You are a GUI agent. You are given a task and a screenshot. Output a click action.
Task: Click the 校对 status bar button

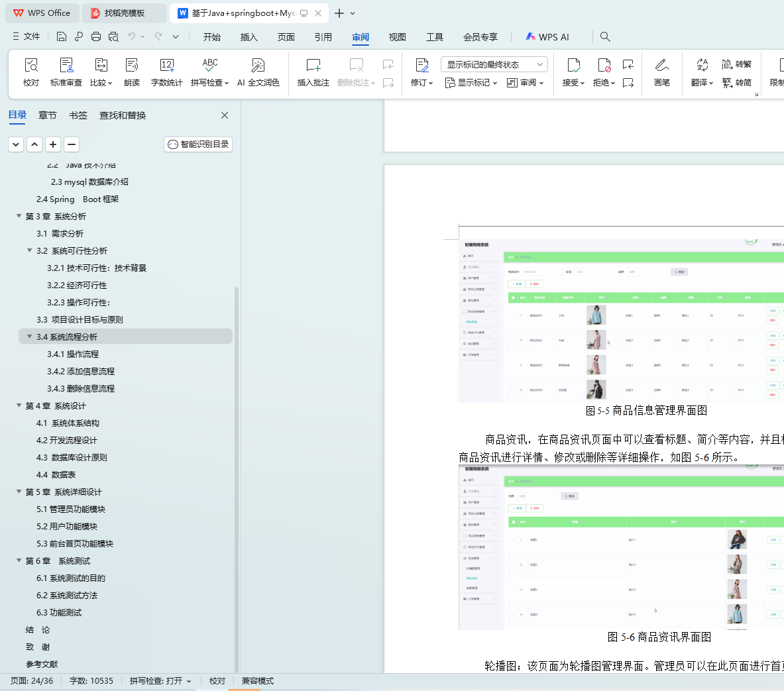(217, 681)
